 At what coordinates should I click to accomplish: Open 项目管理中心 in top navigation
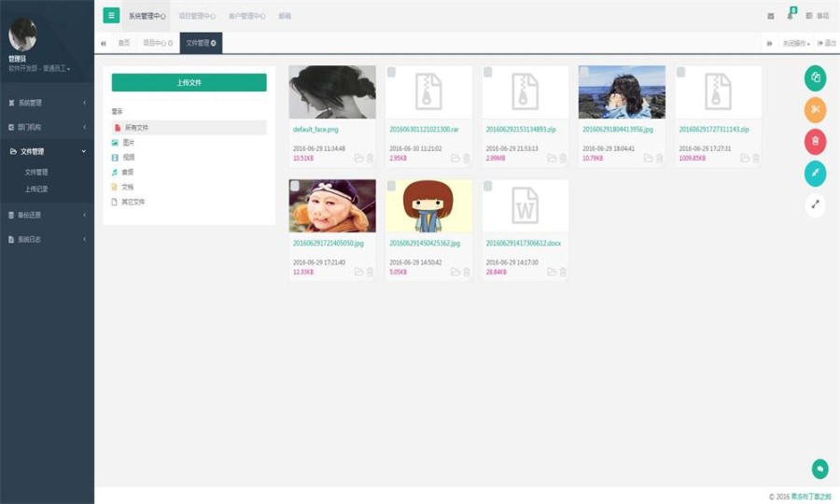point(197,16)
